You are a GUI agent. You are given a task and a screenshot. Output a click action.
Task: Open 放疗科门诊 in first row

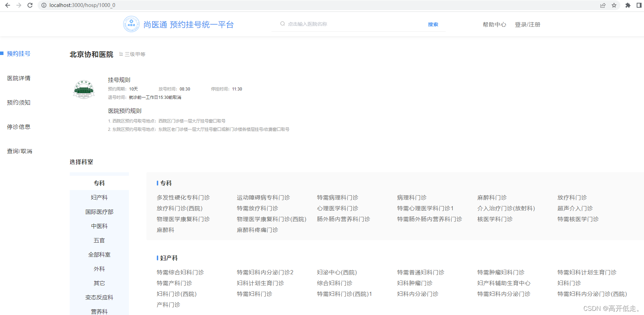[572, 197]
